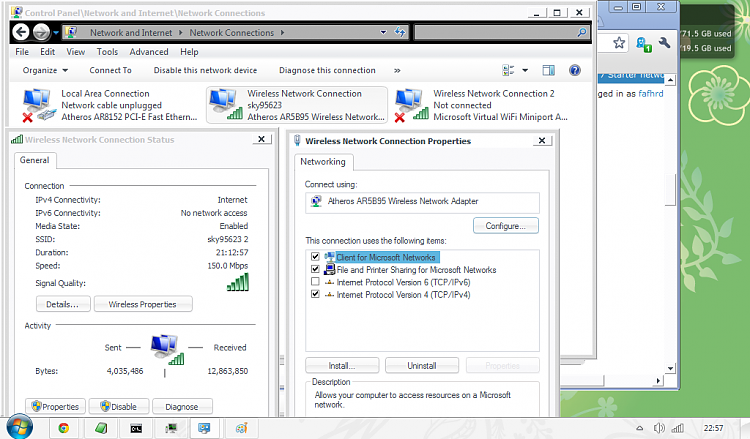Enable Internet Protocol Version 6 checkbox
750x439 pixels.
315,282
